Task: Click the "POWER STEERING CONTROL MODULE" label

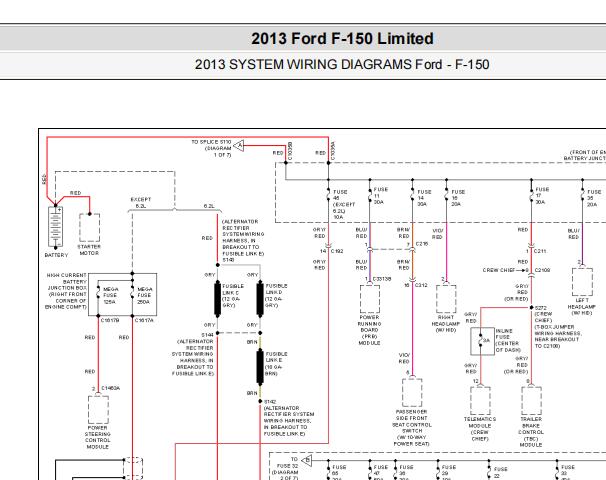Action: [97, 437]
